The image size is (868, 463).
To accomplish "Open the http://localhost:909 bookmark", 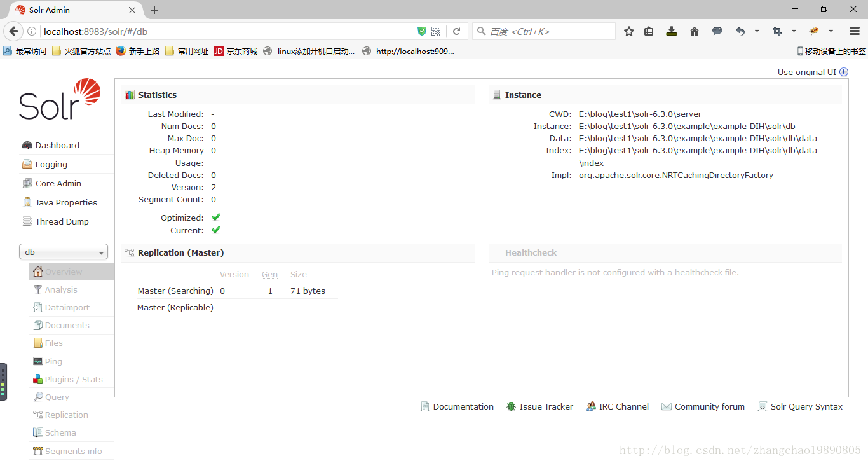I will click(409, 51).
